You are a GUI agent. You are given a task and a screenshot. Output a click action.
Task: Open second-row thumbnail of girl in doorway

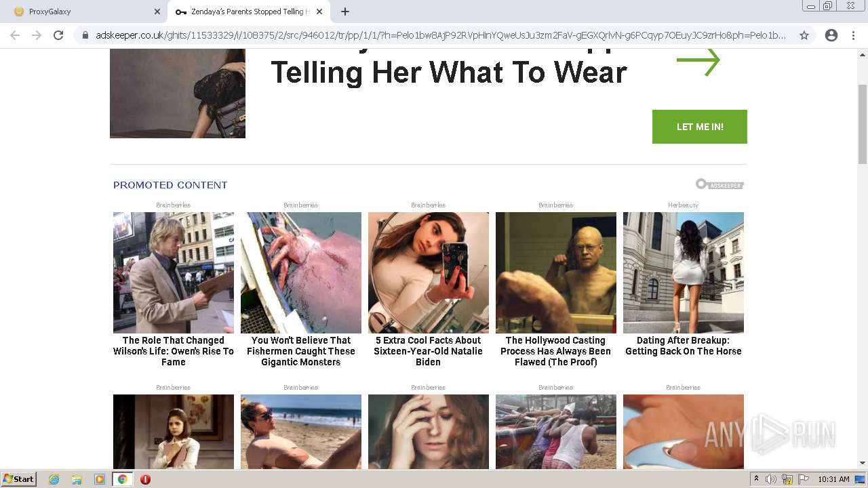tap(174, 432)
